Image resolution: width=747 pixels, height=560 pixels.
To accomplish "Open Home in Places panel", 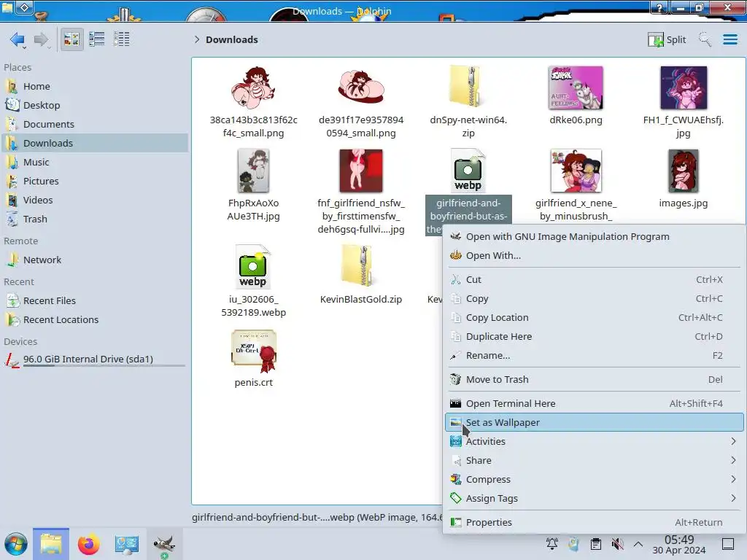I will (x=95, y=86).
